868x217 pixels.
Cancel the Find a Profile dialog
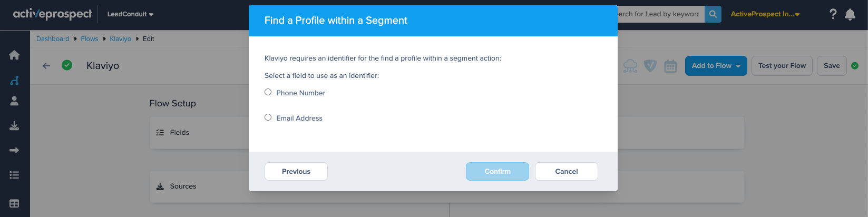[566, 171]
